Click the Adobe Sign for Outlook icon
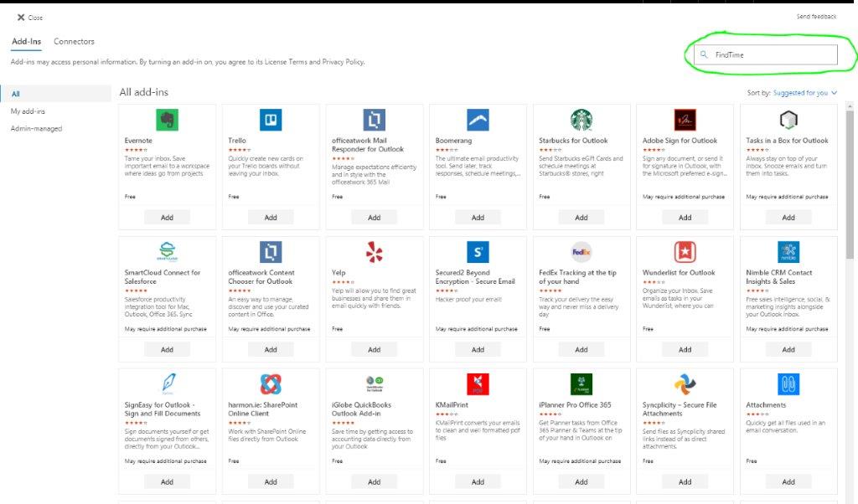 click(685, 120)
